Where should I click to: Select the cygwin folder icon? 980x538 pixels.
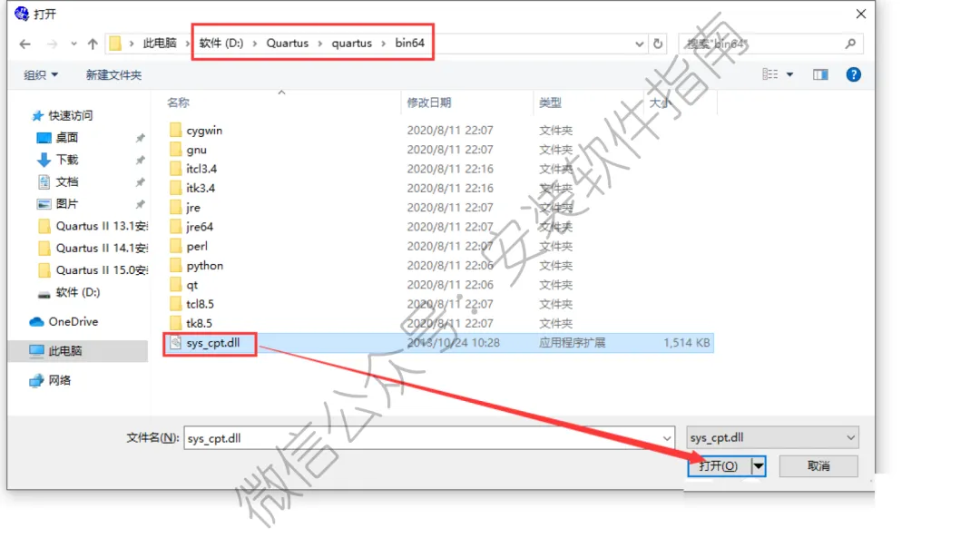(176, 130)
